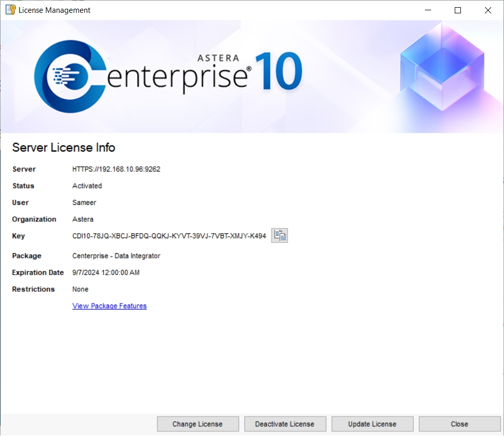Open the View Package Features link

(109, 306)
